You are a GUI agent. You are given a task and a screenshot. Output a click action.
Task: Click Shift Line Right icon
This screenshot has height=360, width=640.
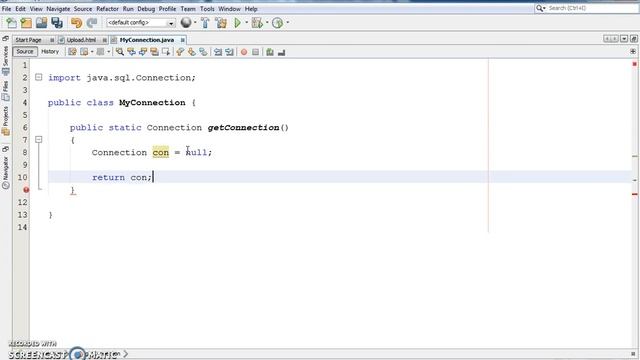[229, 52]
